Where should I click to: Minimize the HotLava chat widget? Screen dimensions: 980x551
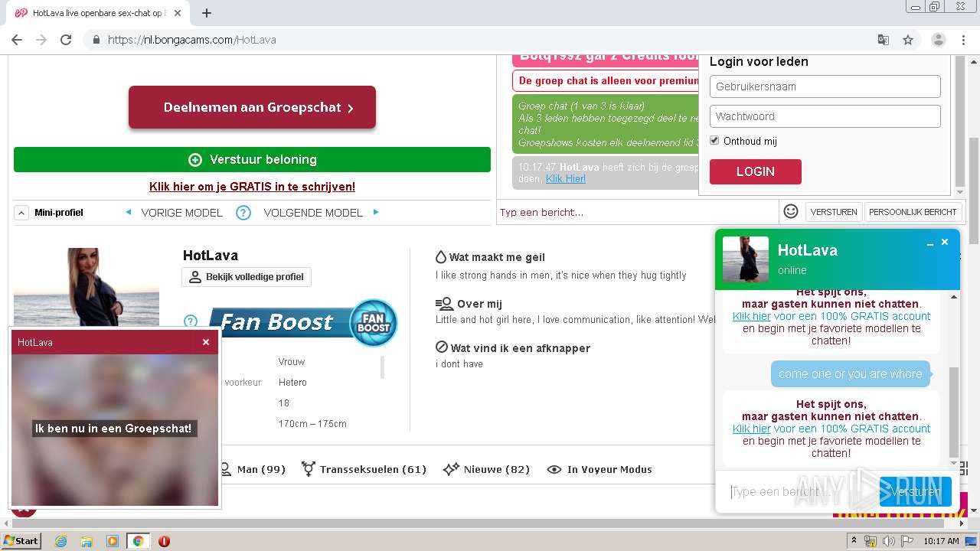tap(930, 243)
